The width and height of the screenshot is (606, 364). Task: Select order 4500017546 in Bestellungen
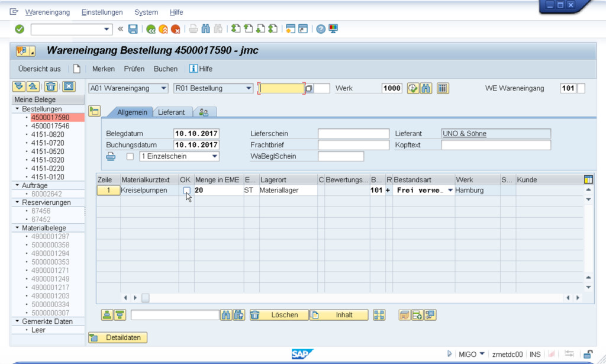pos(50,126)
